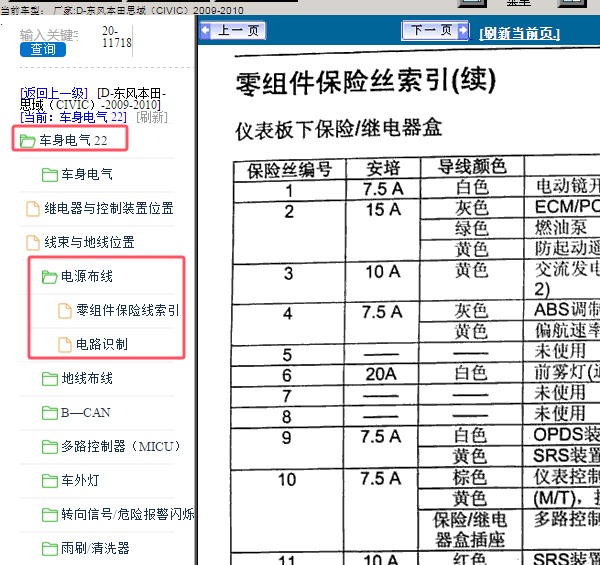600x565 pixels.
Task: Open the 车身电气 subfolder icon
Action: coord(50,175)
